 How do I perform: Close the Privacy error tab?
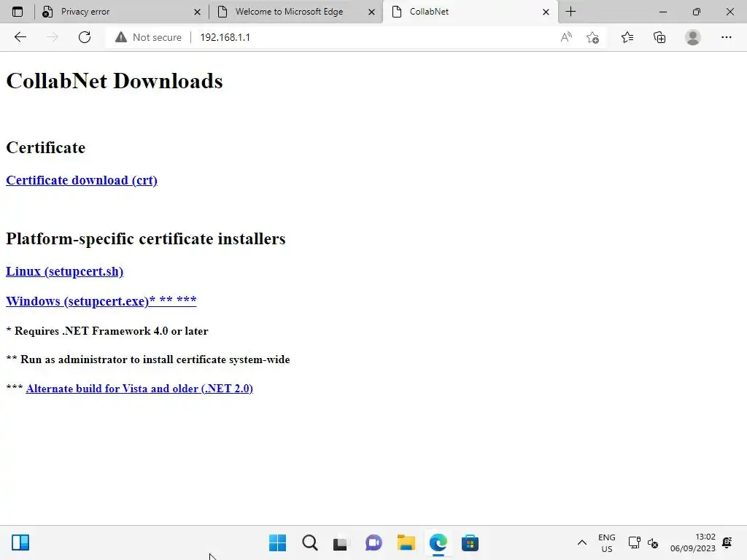197,12
